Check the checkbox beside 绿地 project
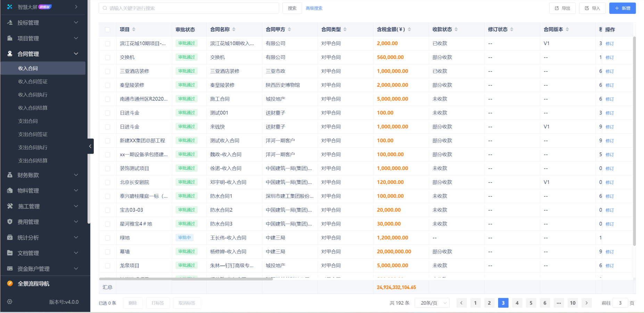Viewport: 644px width, 313px height. pyautogui.click(x=107, y=237)
